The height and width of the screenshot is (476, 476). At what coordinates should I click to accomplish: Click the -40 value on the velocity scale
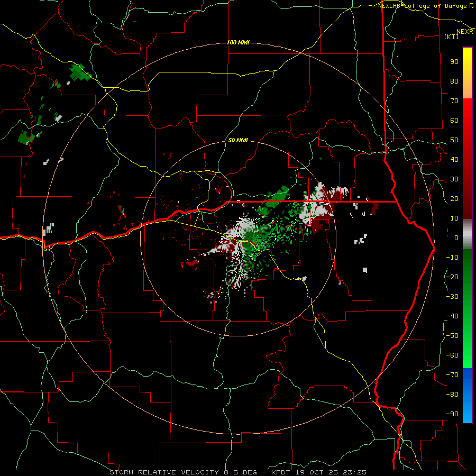click(x=452, y=316)
